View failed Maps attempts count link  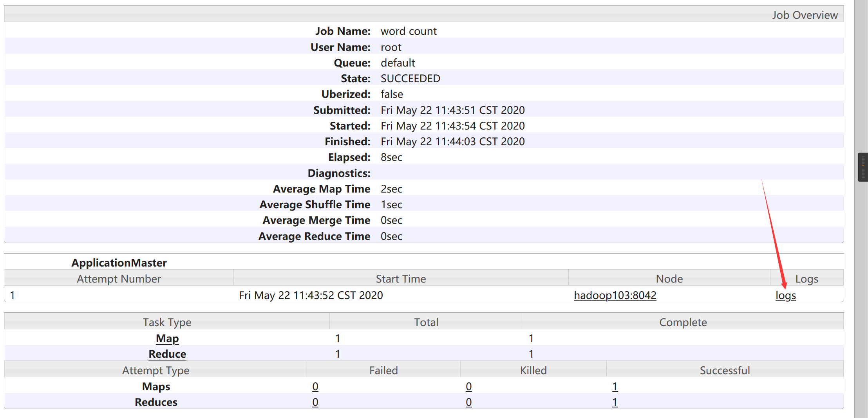tap(315, 386)
